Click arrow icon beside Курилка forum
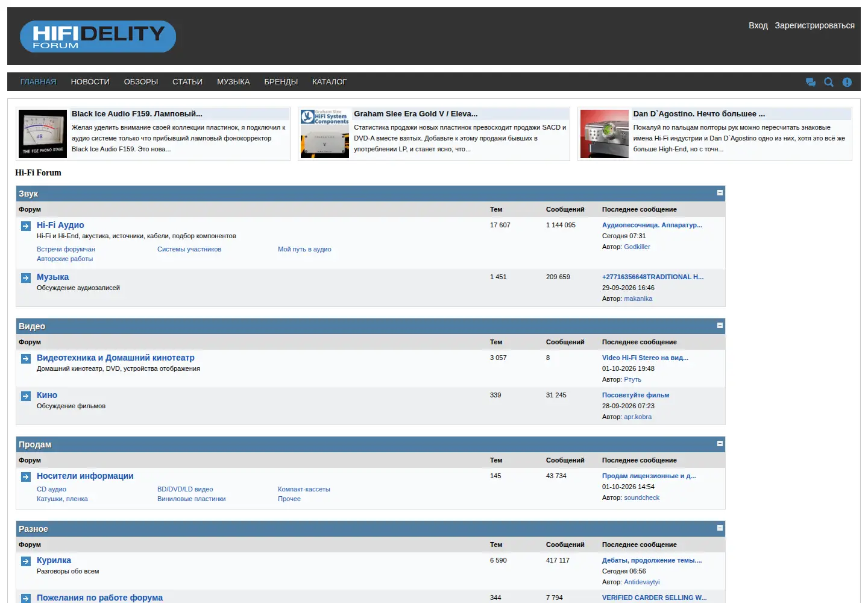The image size is (868, 603). click(26, 561)
